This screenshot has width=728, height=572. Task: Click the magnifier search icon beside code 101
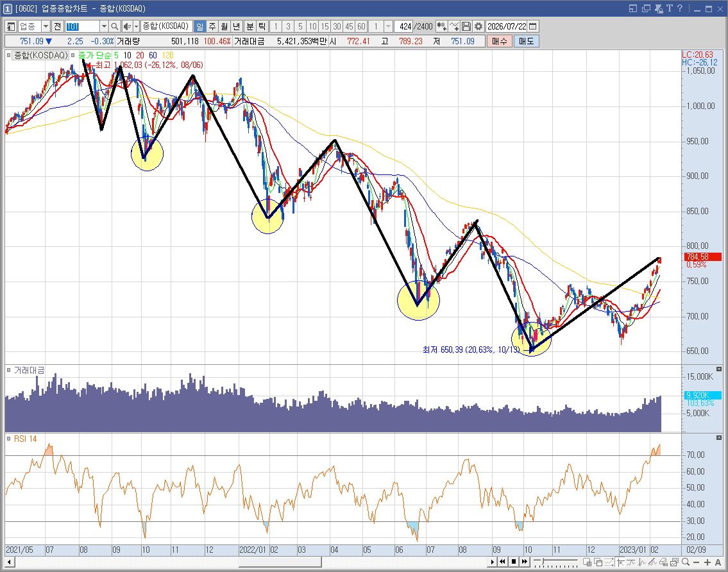point(115,26)
